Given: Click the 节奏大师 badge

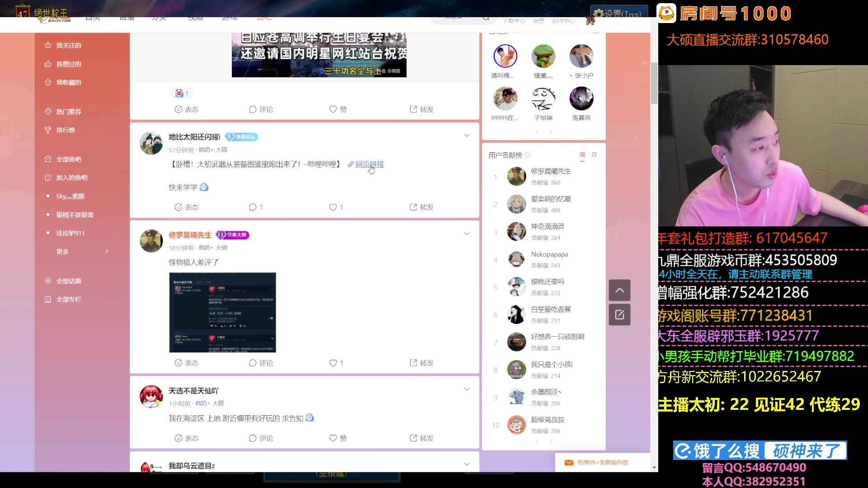Looking at the screenshot, I should point(232,235).
